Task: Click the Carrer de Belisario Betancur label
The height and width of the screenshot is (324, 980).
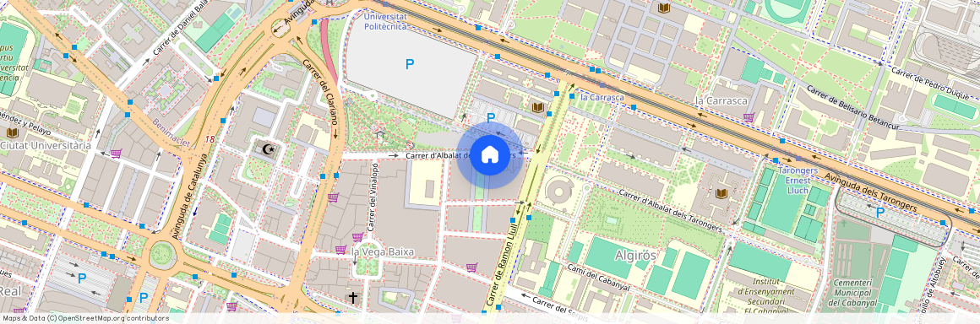Action: pos(852,108)
